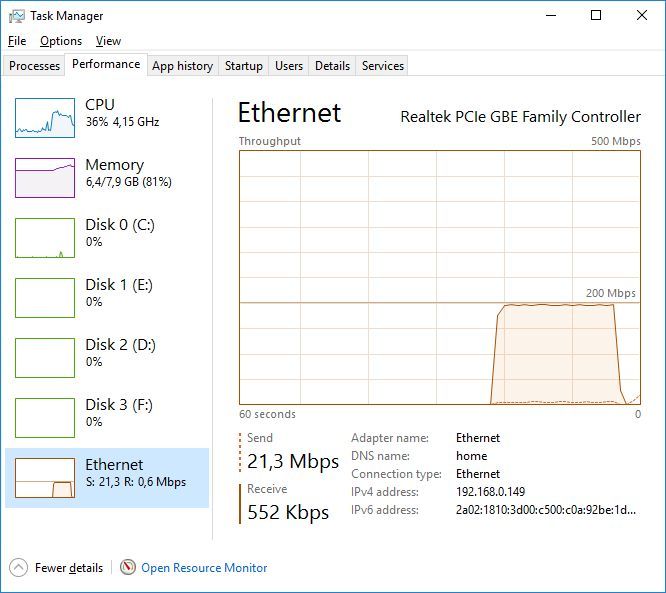Image resolution: width=666 pixels, height=593 pixels.
Task: Click the Open Resource Monitor link
Action: pyautogui.click(x=204, y=568)
